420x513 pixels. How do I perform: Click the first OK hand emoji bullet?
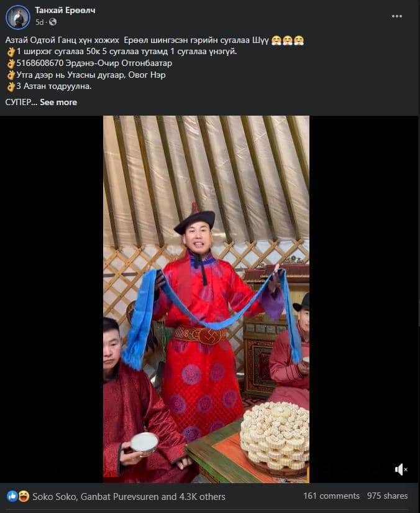11,52
